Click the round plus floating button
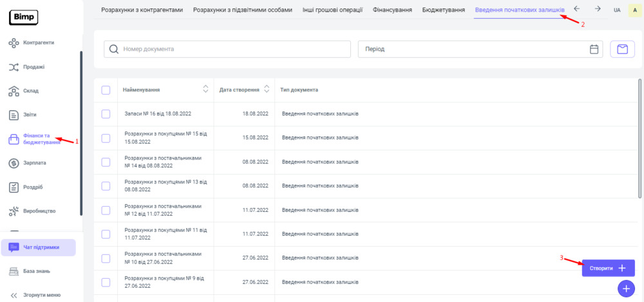This screenshot has height=302, width=644. tap(625, 288)
